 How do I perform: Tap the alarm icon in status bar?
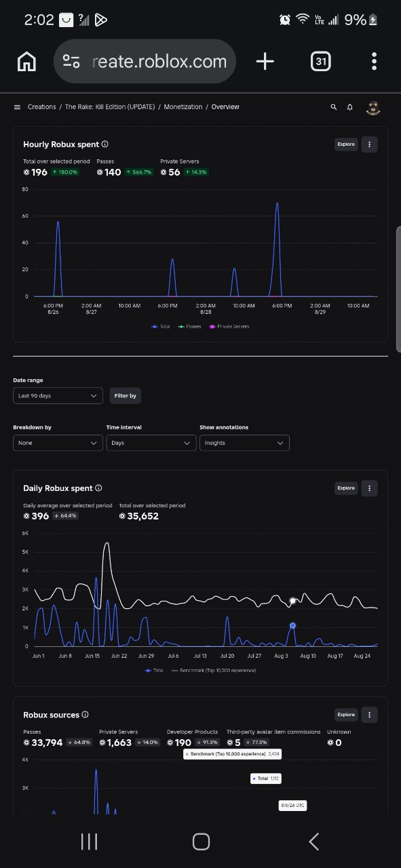tap(285, 20)
